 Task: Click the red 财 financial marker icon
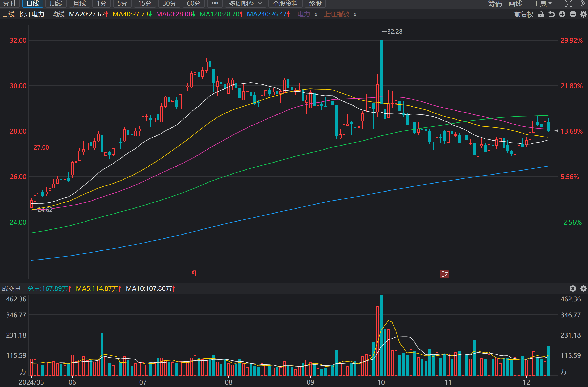(x=444, y=274)
